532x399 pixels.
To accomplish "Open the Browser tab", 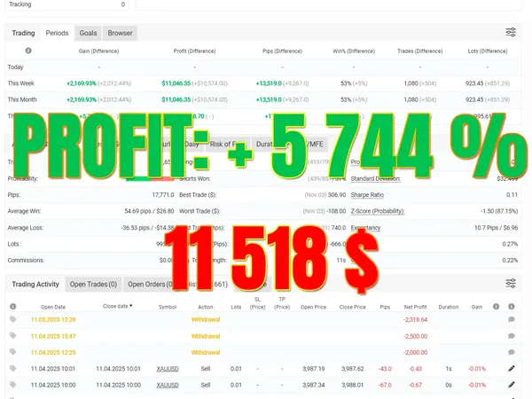I will coord(120,33).
